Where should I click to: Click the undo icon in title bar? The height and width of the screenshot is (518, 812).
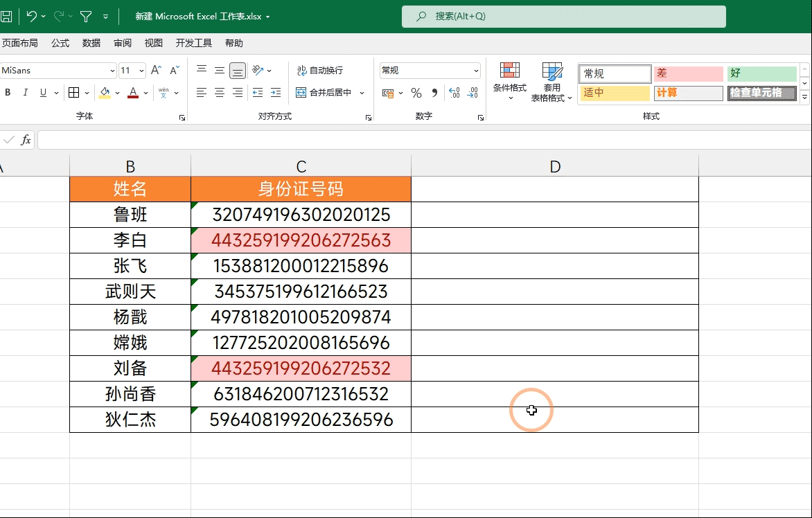click(32, 16)
